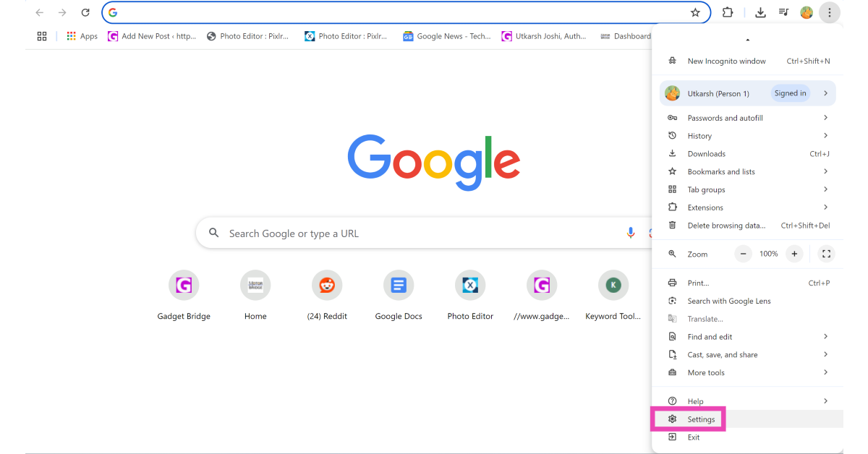Click the 'Signed in' badge

pyautogui.click(x=790, y=93)
